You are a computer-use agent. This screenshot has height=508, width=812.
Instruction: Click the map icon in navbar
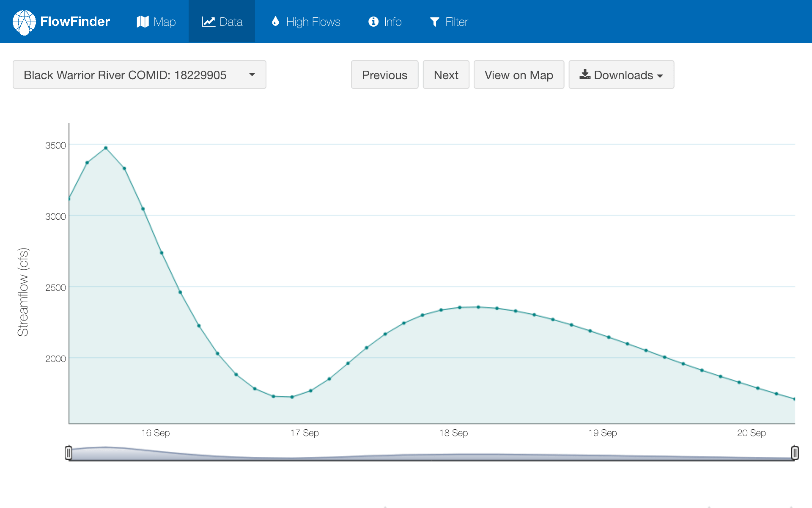tap(143, 22)
